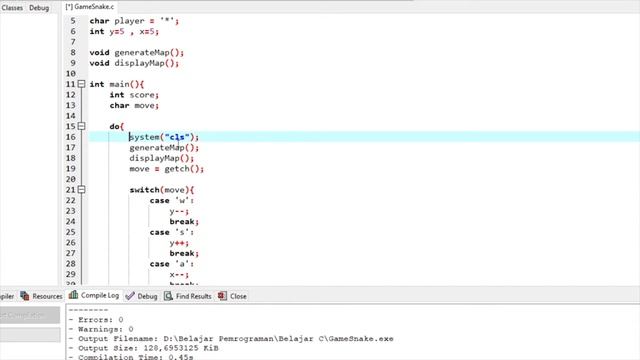
Task: Click 'int score;' declaration
Action: (x=134, y=95)
